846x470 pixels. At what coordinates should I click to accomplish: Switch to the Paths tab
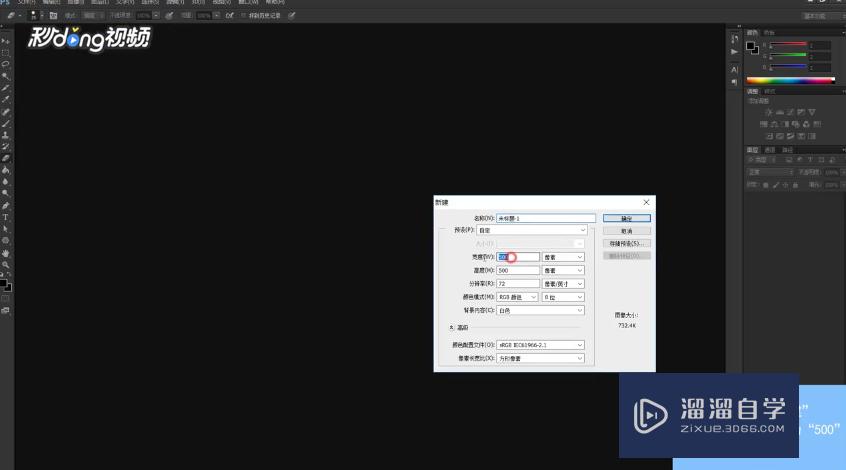[788, 150]
